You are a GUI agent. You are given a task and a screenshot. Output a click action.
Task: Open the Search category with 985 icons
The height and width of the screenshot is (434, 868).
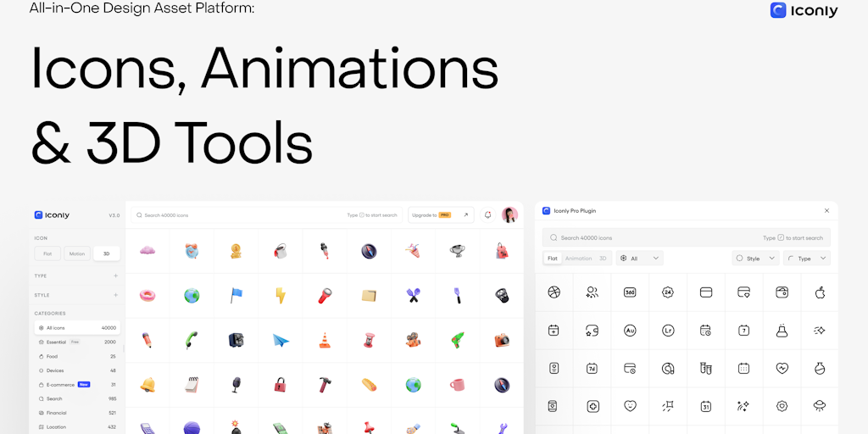click(x=77, y=398)
